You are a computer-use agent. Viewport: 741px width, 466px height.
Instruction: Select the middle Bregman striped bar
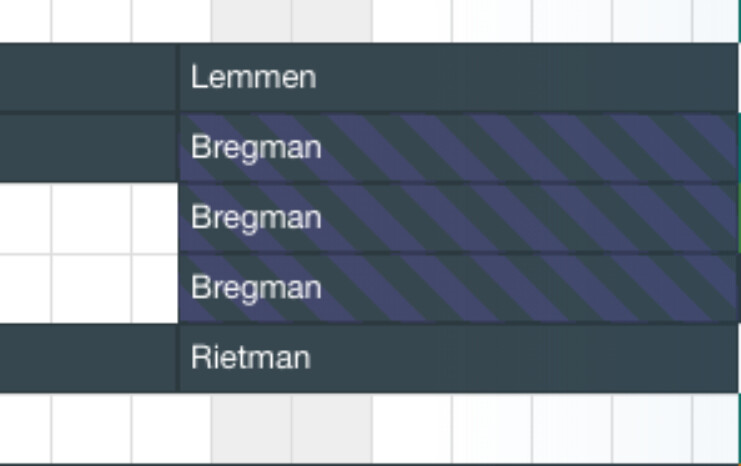456,218
